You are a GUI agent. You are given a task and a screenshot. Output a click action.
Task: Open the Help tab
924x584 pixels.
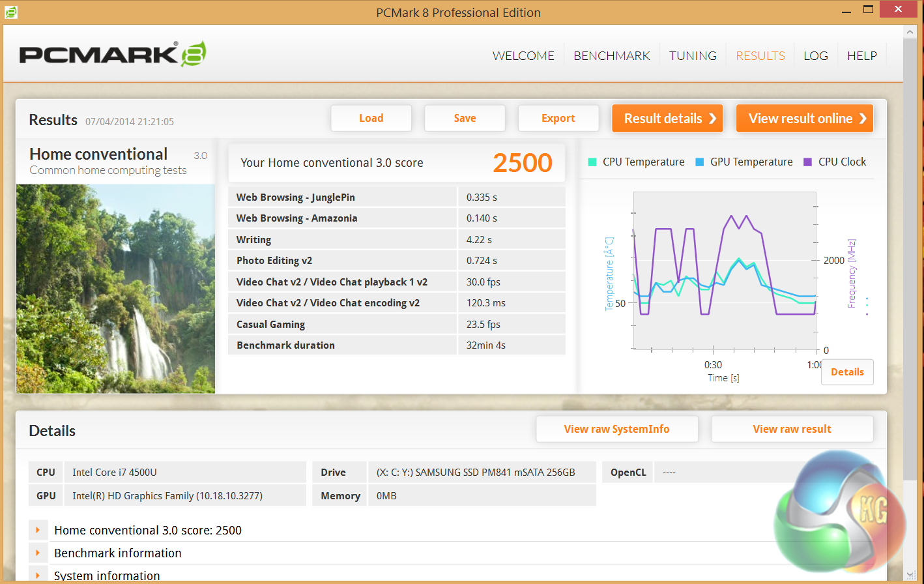tap(861, 56)
